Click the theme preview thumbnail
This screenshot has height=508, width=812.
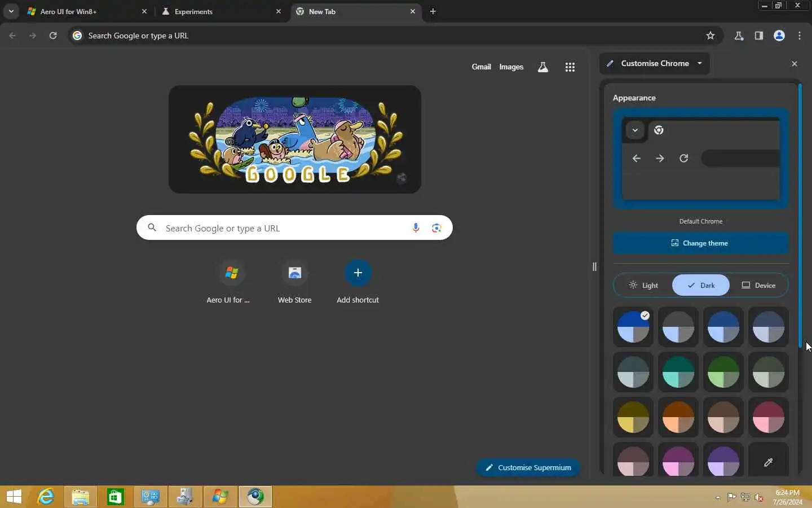pyautogui.click(x=700, y=159)
